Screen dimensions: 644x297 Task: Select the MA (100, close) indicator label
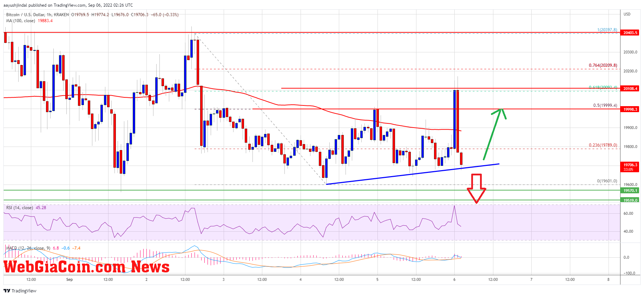pyautogui.click(x=21, y=21)
